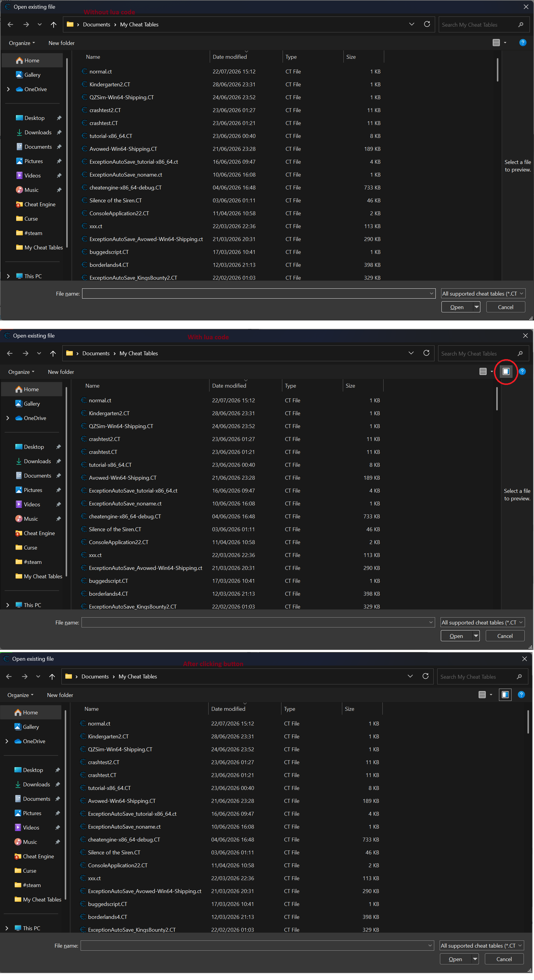Select borderlands4.CT in the top dialog
This screenshot has height=980, width=534.
click(109, 265)
